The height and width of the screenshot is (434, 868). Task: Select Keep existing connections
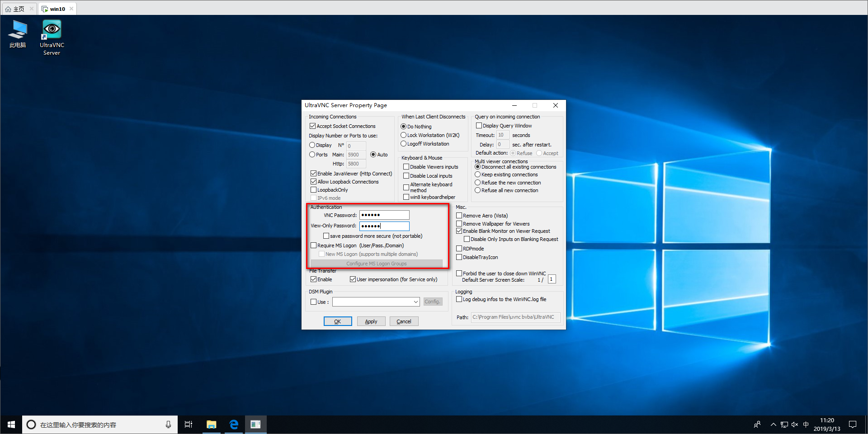[477, 175]
